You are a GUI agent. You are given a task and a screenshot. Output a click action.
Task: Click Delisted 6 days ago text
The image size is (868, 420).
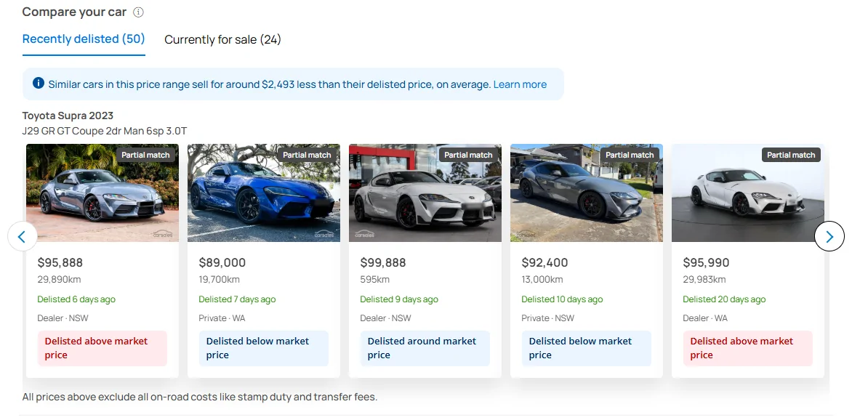76,299
